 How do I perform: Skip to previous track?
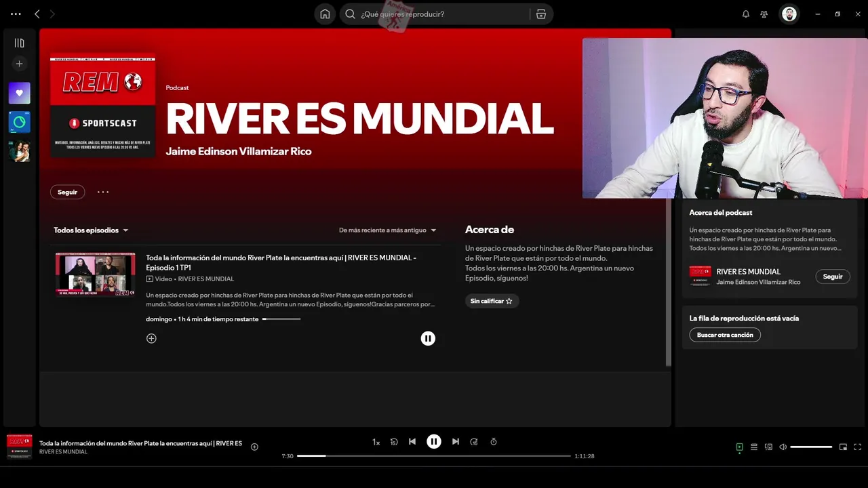412,442
